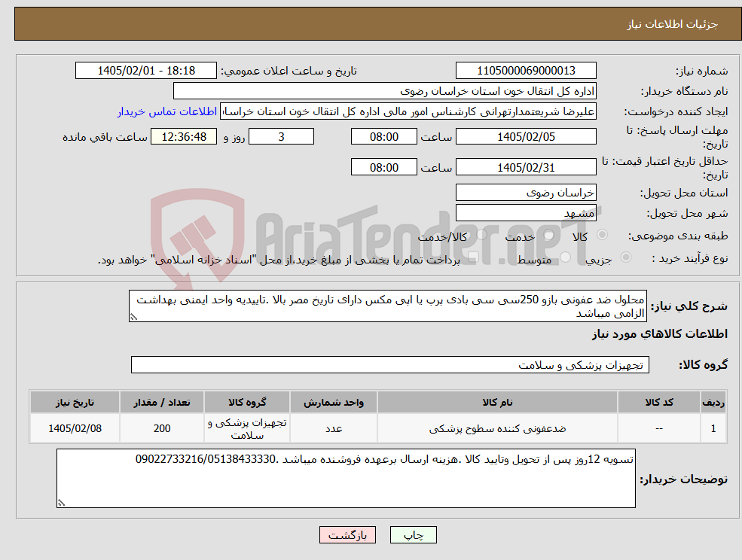Click the item name ضدعفونی کننده سطوح پزشکی

pyautogui.click(x=497, y=428)
